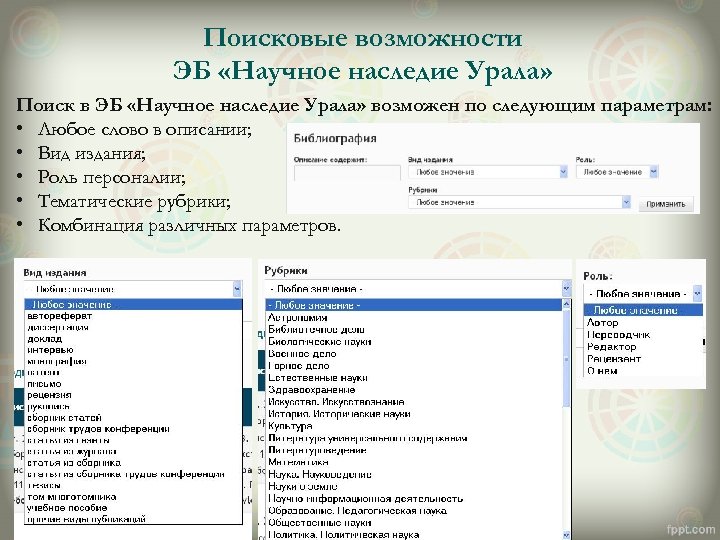Choose 'том многотомника' option
The image size is (720, 540).
(133, 497)
